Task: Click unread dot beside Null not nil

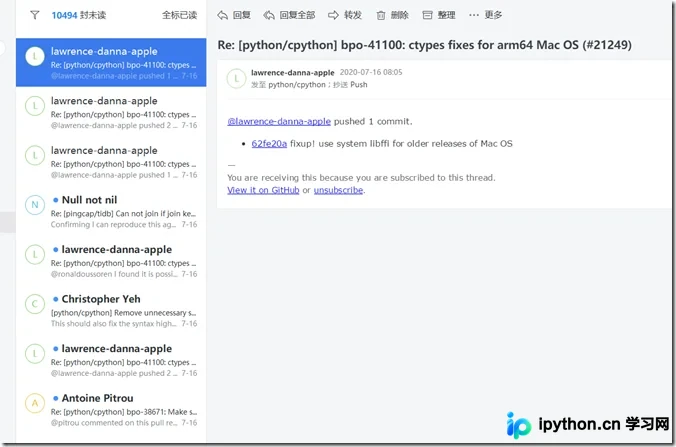Action: click(x=56, y=200)
